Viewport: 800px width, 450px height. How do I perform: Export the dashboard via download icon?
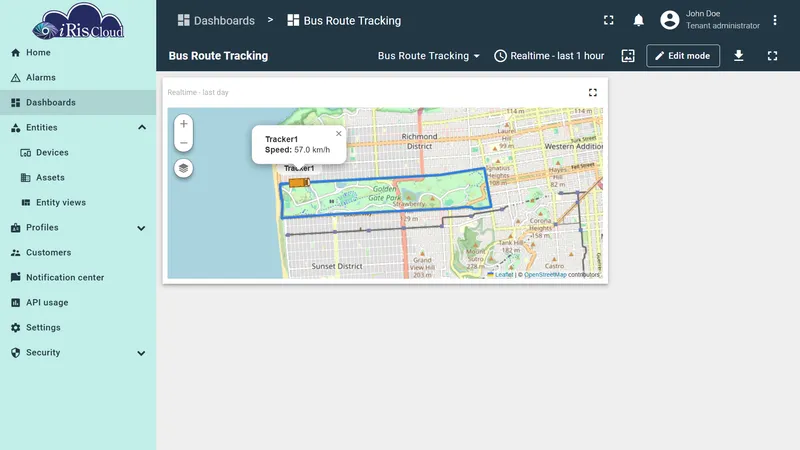click(738, 56)
